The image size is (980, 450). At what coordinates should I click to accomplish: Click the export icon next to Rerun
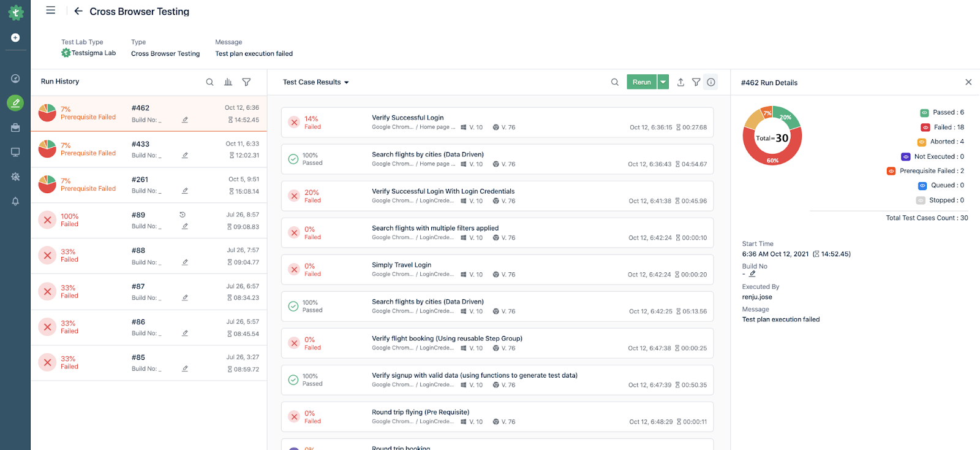[x=680, y=82]
